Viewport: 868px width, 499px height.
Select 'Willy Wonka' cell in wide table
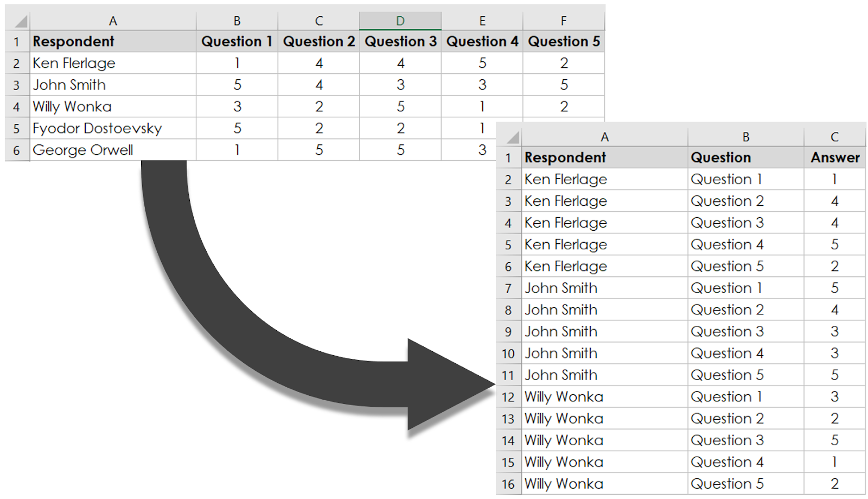point(113,106)
